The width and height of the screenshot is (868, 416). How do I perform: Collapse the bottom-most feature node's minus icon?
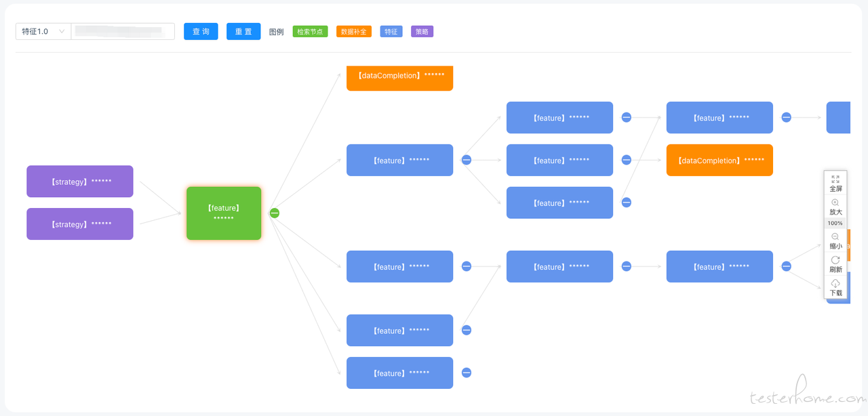pos(467,373)
